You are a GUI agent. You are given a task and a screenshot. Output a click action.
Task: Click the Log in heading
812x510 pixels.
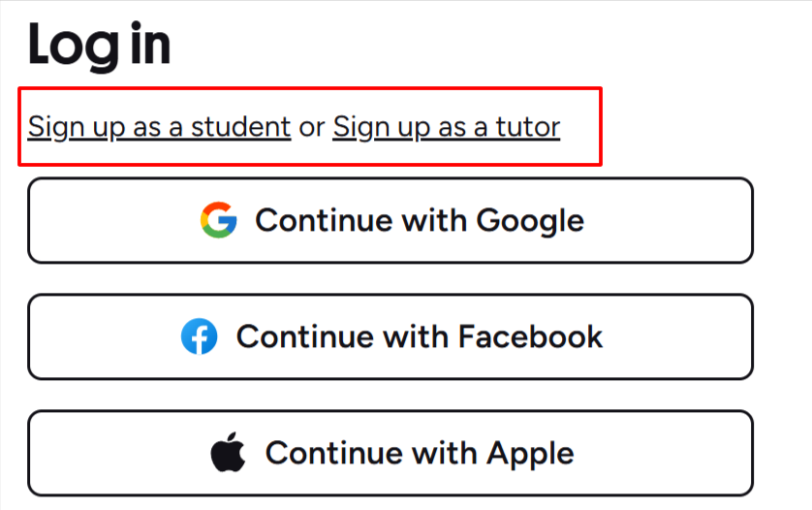click(99, 45)
